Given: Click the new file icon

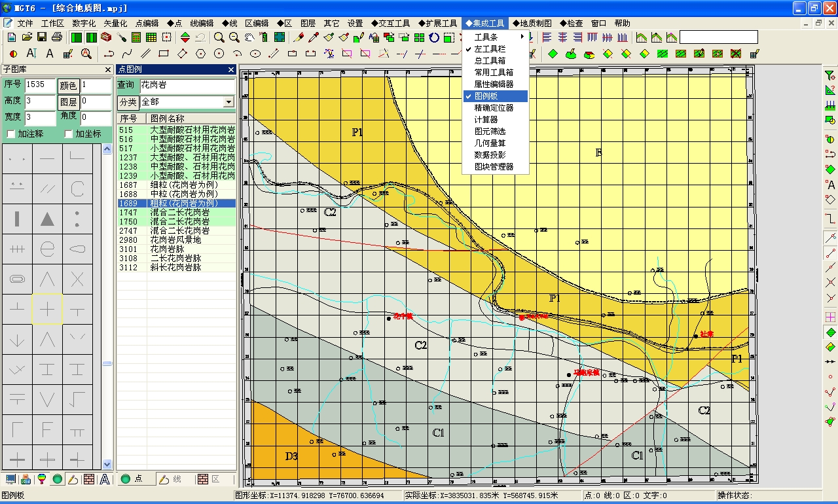Looking at the screenshot, I should 12,37.
